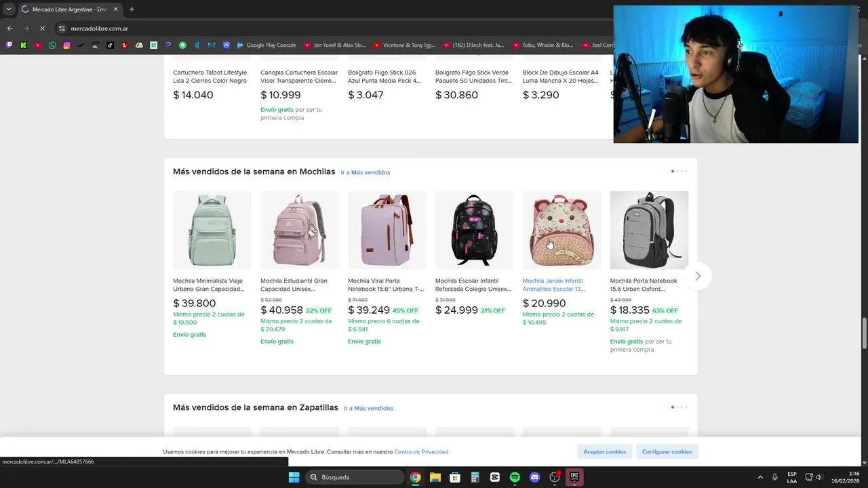Close the Mercado Libre Argentina tab
Screen dimensions: 868x488
115,9
